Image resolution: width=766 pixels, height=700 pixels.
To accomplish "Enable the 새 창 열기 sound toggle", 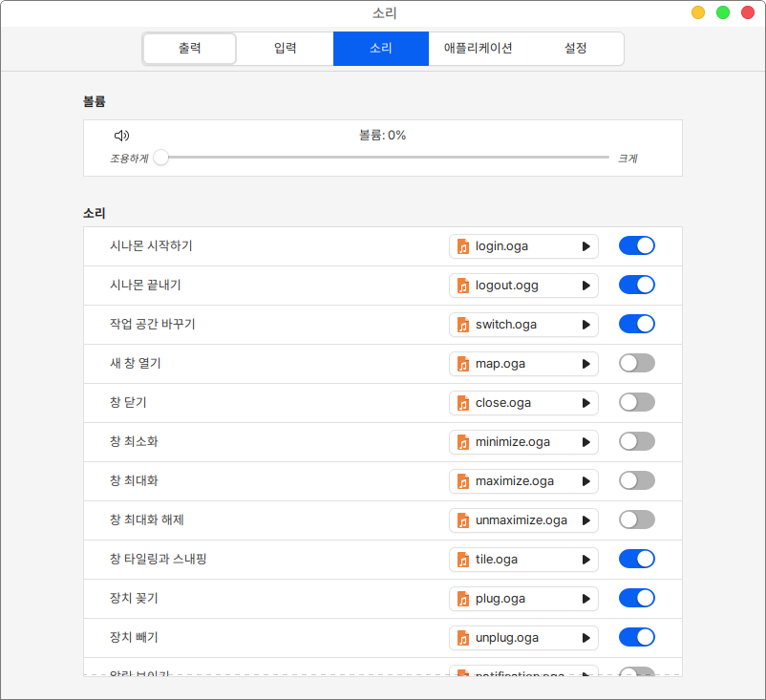I will 636,364.
